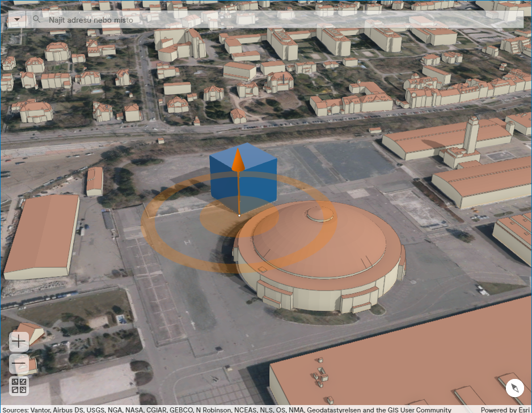Click the white point beneath the orange arrow
The image size is (532, 413).
coord(239,214)
